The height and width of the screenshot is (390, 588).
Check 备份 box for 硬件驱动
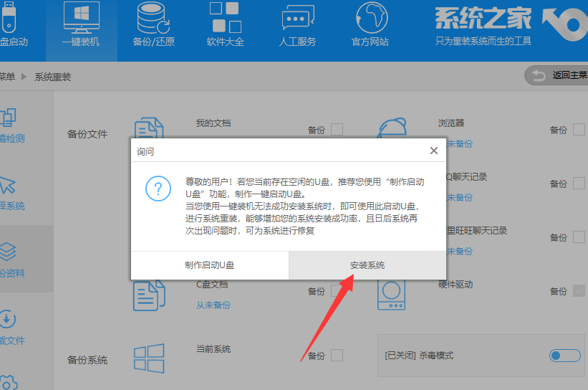(x=579, y=290)
